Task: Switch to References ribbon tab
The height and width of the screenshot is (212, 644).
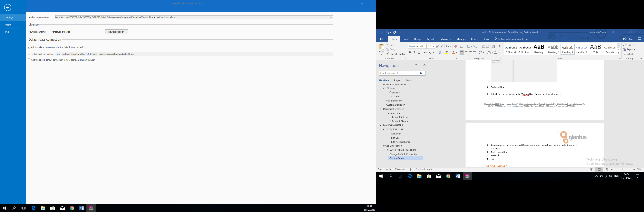Action: (x=445, y=39)
